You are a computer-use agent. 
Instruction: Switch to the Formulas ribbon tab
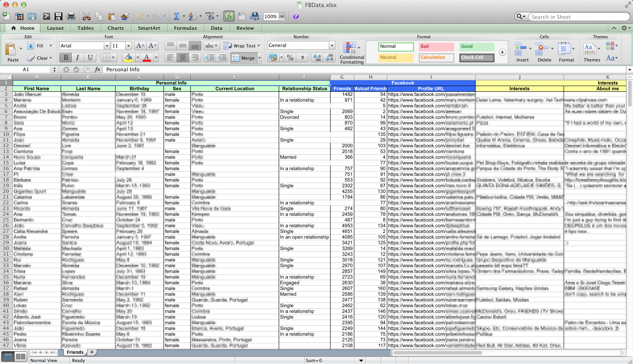[186, 28]
